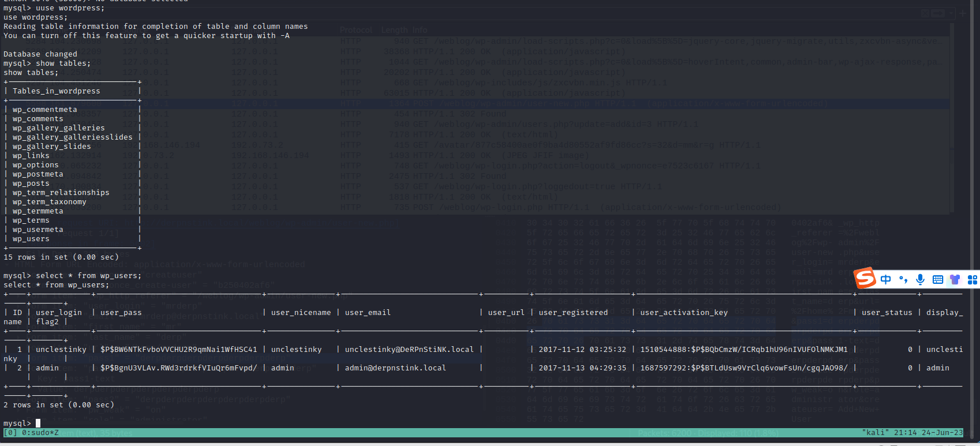Viewport: 980px width, 446px height.
Task: Add a Wireshark filter button with plus
Action: 963,13
